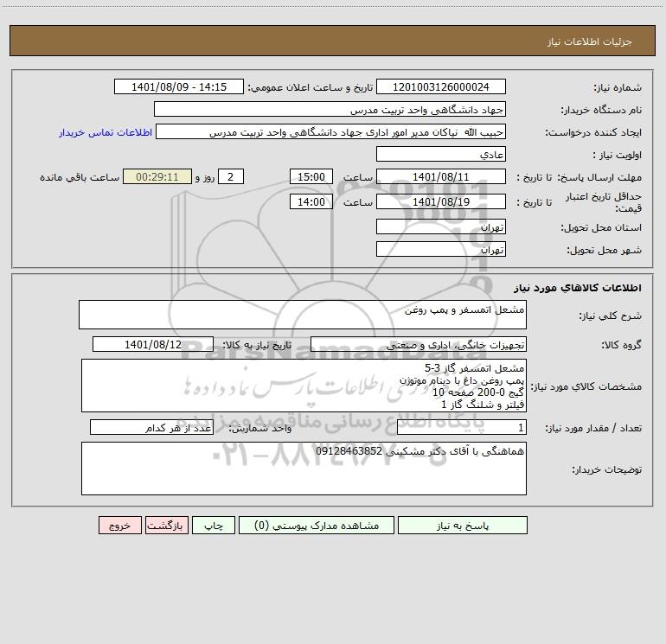Screen dimensions: 666x644
Task: Click the 'استان محل تحویل:' label
Action: (x=601, y=227)
